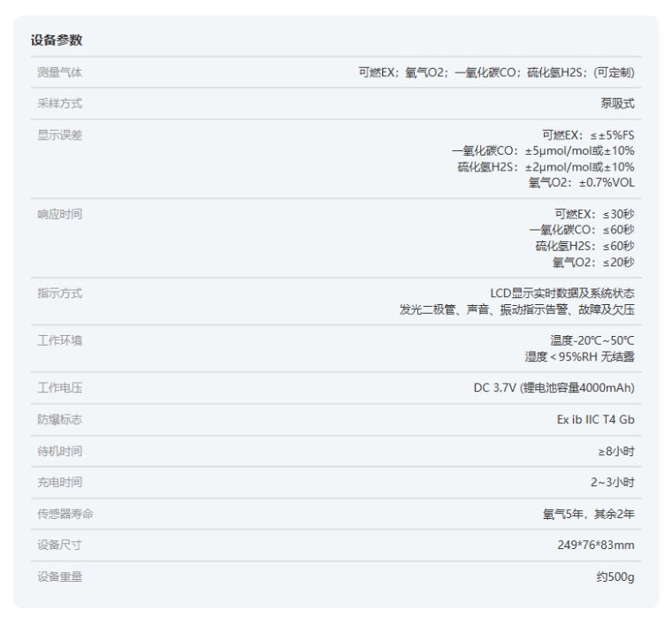
Task: Click the 2~3小时 charging time value
Action: [612, 482]
